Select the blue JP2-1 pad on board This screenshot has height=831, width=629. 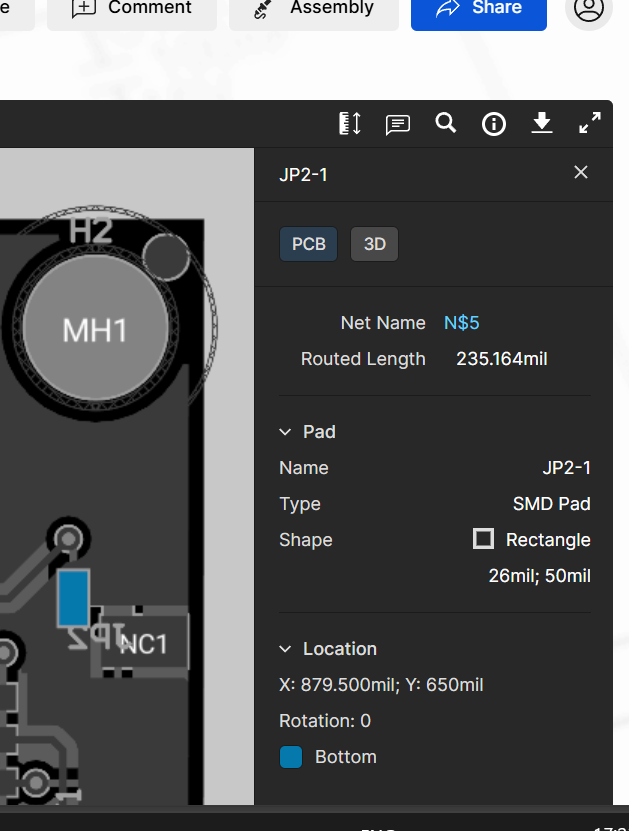(74, 598)
